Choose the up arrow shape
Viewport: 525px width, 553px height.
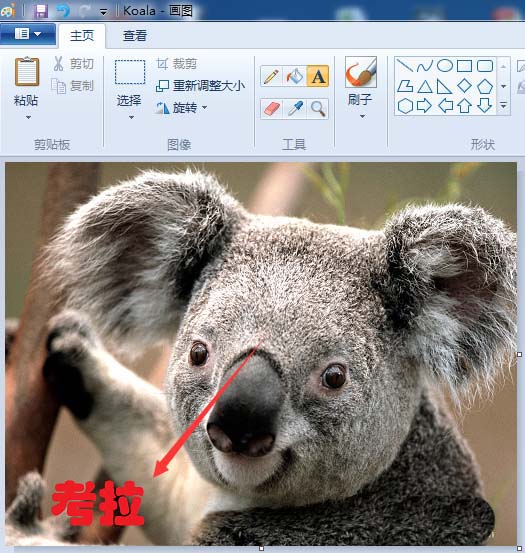(464, 106)
